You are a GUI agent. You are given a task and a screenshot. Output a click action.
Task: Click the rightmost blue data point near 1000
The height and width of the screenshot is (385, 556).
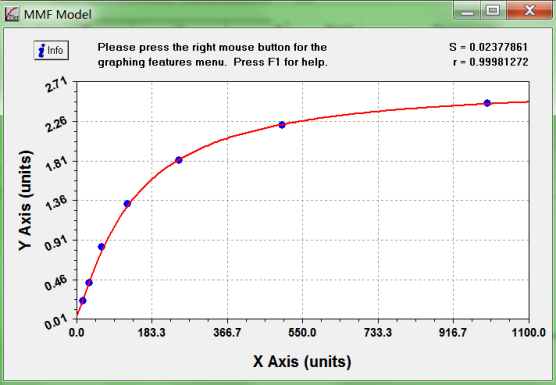click(x=487, y=103)
